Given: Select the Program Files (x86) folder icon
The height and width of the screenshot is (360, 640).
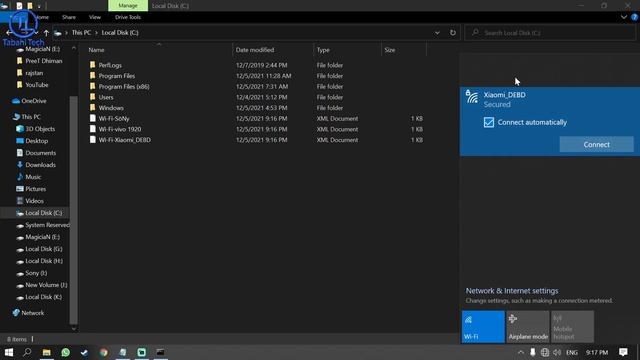Looking at the screenshot, I should click(x=93, y=86).
